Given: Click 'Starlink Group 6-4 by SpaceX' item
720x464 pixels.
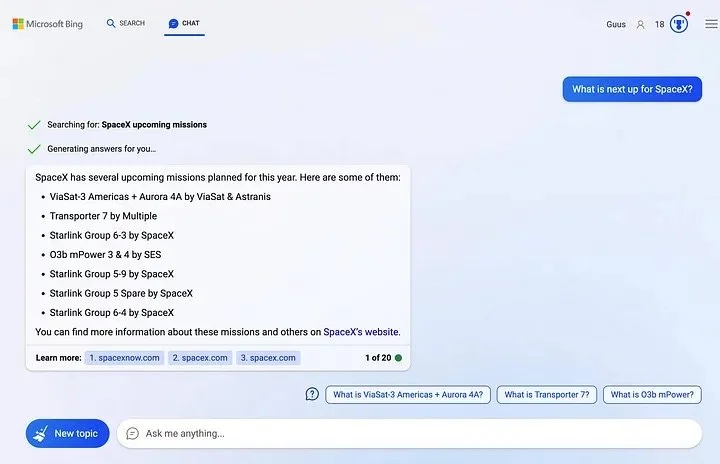Looking at the screenshot, I should [x=112, y=312].
